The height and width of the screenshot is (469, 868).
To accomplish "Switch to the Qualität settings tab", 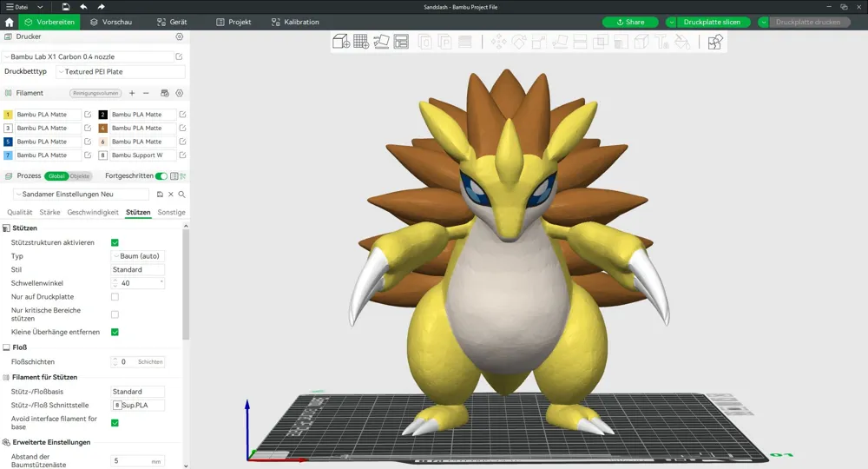I will point(19,212).
